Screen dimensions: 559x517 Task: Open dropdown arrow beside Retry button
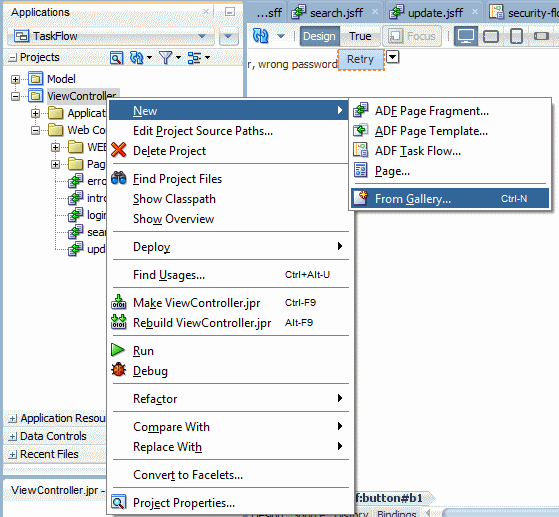(393, 57)
